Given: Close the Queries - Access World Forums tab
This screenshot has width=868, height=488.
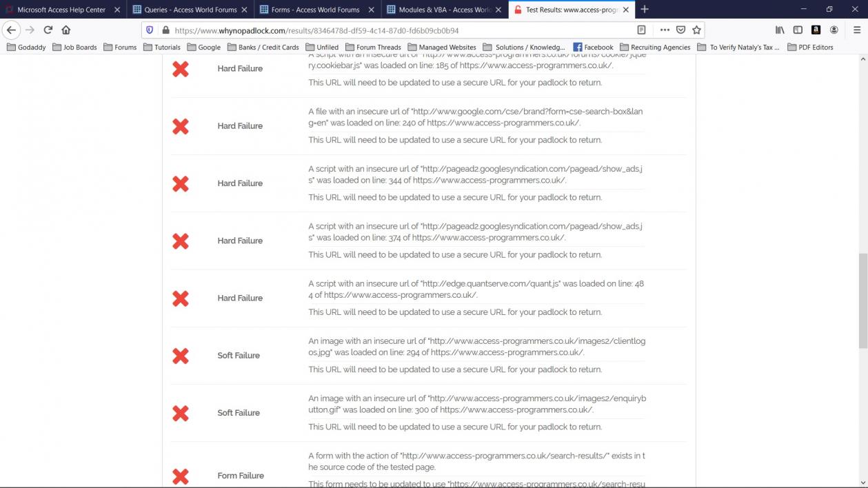Looking at the screenshot, I should [244, 10].
